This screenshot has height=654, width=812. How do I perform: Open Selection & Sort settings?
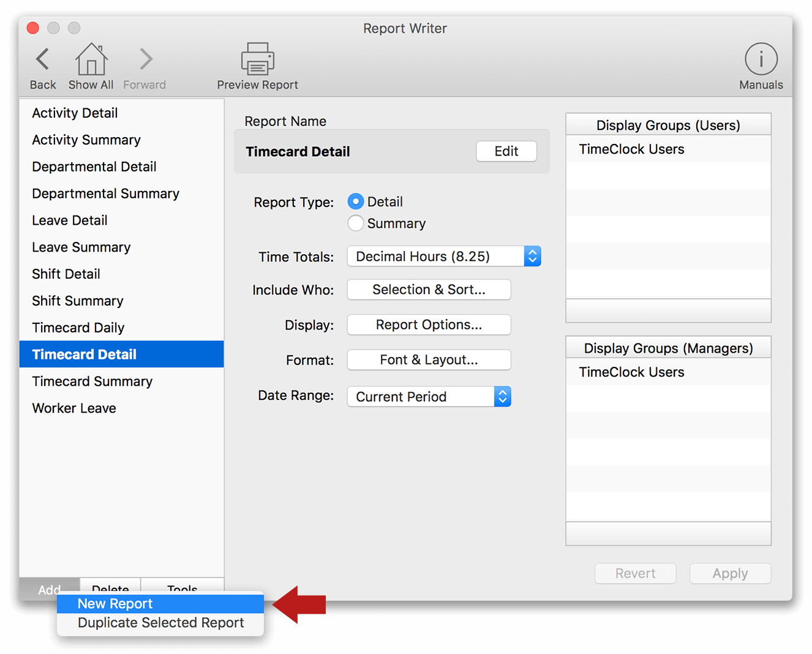[x=429, y=289]
